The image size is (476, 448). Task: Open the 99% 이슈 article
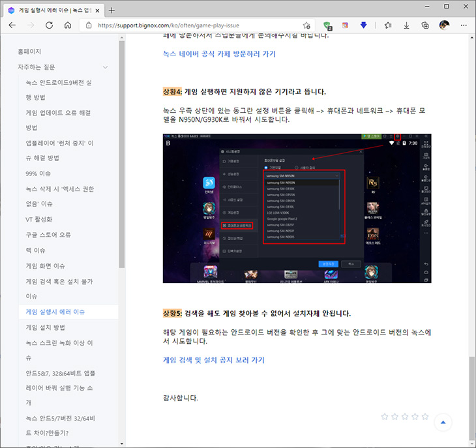click(x=38, y=173)
